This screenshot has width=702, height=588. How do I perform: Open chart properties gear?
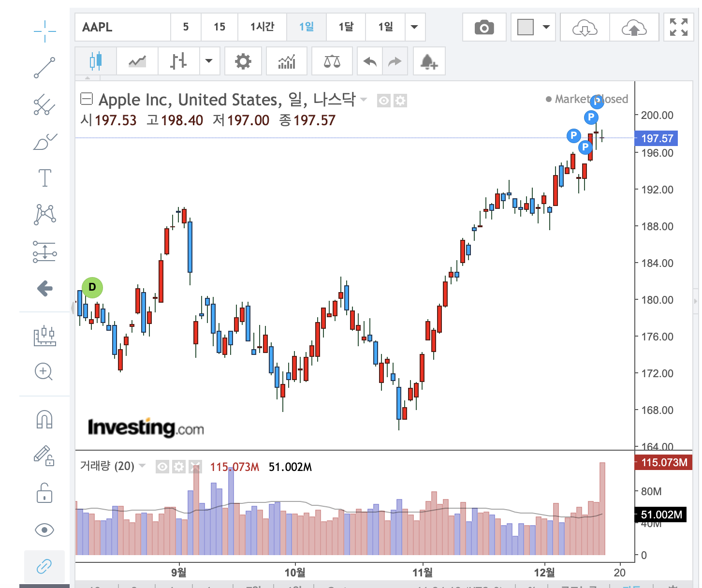pyautogui.click(x=243, y=61)
